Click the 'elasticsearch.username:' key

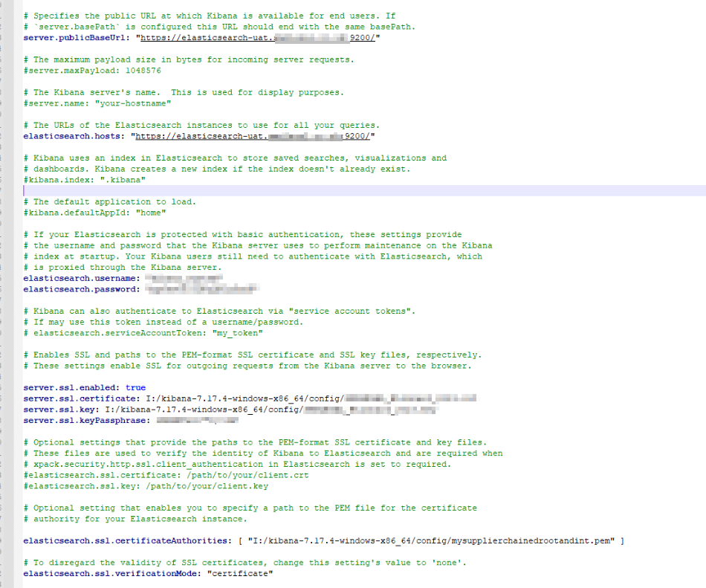(82, 278)
